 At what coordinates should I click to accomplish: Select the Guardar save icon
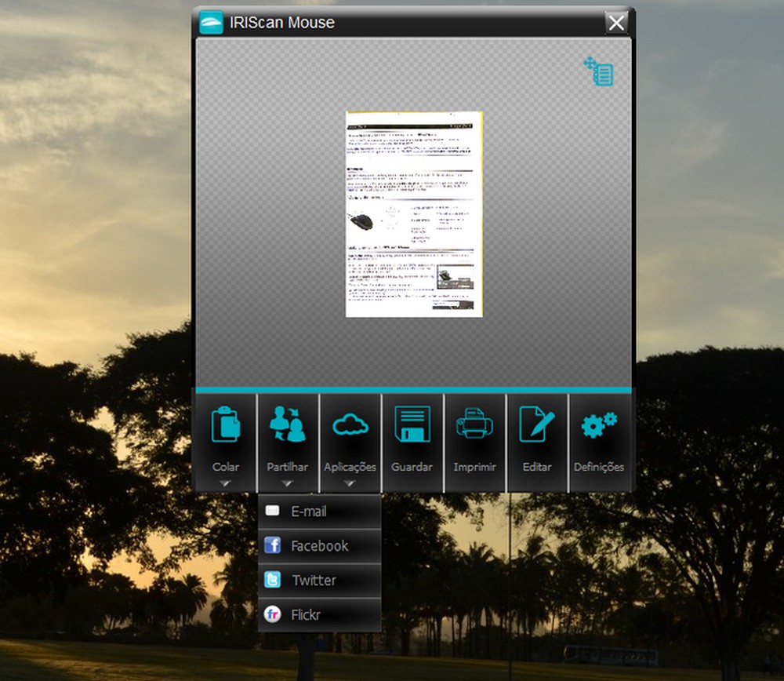point(412,424)
